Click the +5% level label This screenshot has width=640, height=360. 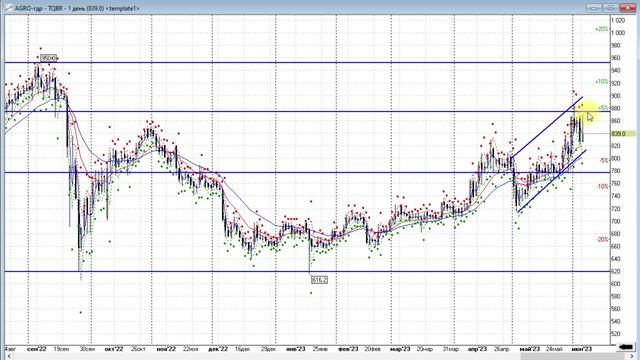click(x=603, y=108)
